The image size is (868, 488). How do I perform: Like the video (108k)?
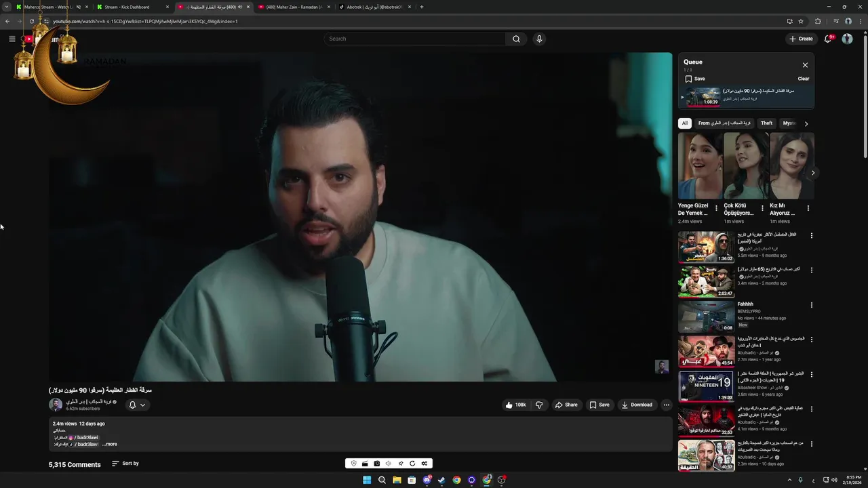(x=515, y=405)
